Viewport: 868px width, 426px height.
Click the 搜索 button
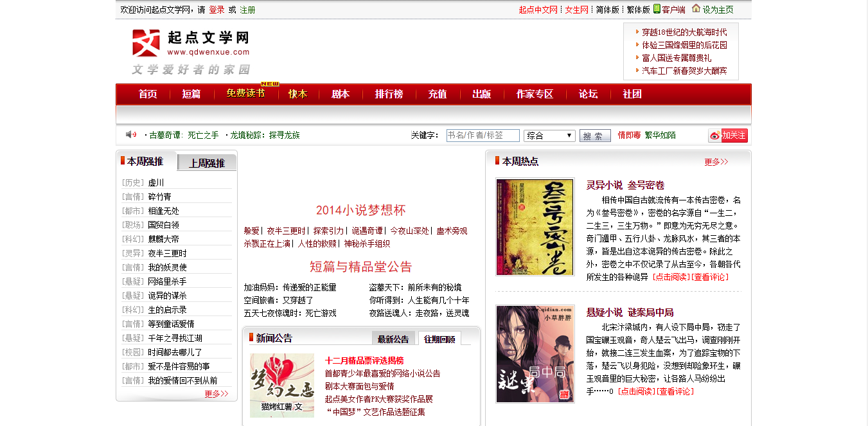[x=595, y=136]
